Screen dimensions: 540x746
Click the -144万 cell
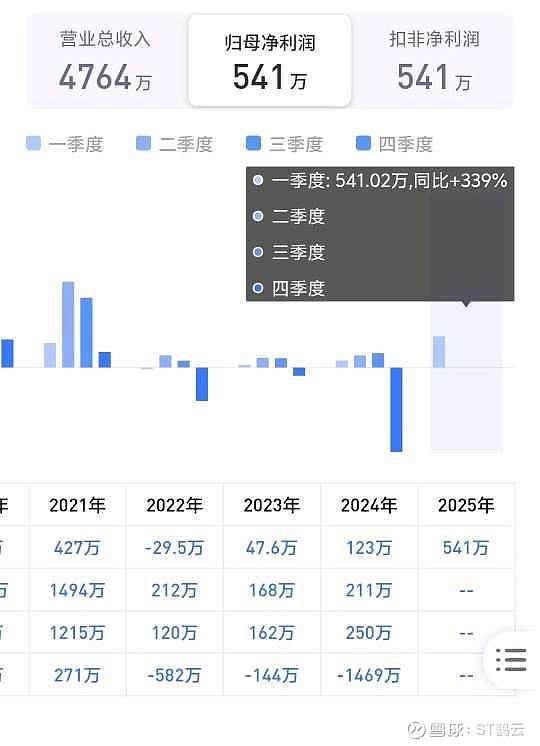pyautogui.click(x=271, y=675)
